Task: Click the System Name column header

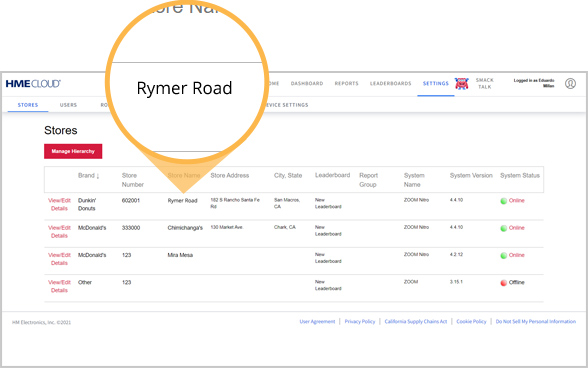Action: point(414,180)
